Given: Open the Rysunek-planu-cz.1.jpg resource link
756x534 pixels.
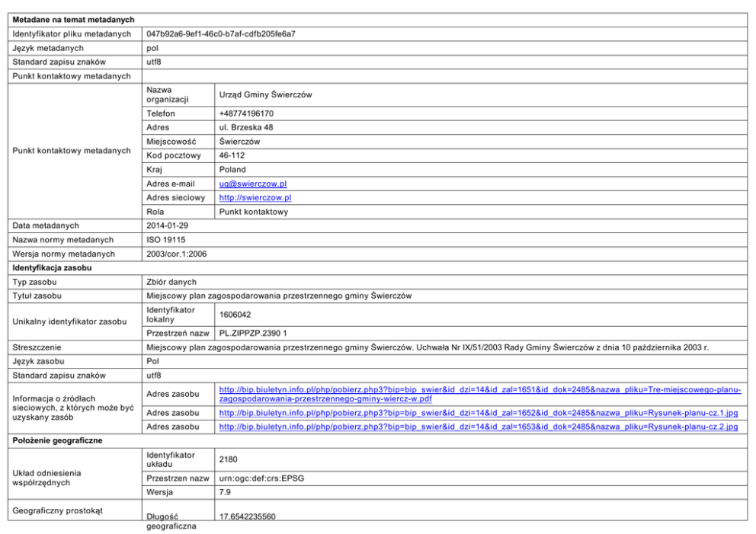Looking at the screenshot, I should [478, 412].
